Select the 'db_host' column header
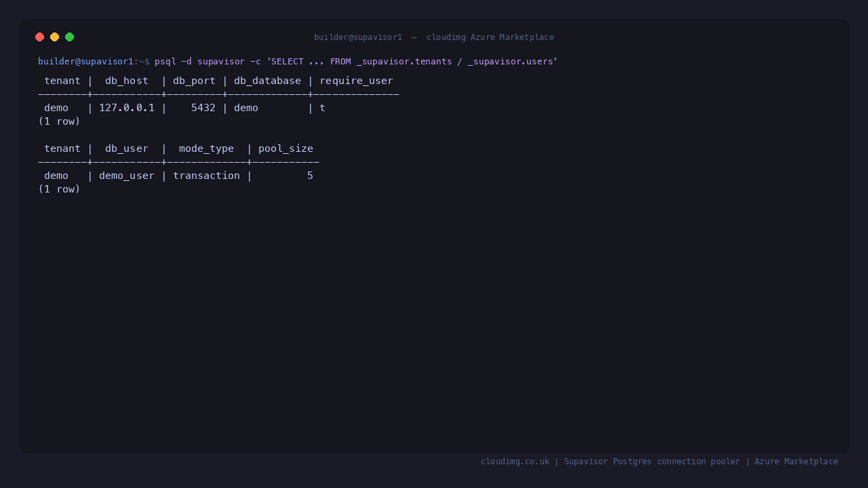Viewport: 868px width, 488px height. point(127,81)
